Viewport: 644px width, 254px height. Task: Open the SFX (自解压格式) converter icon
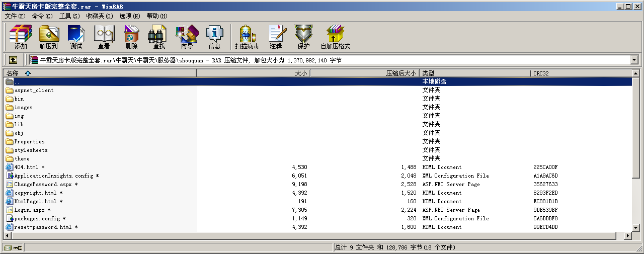(x=335, y=37)
